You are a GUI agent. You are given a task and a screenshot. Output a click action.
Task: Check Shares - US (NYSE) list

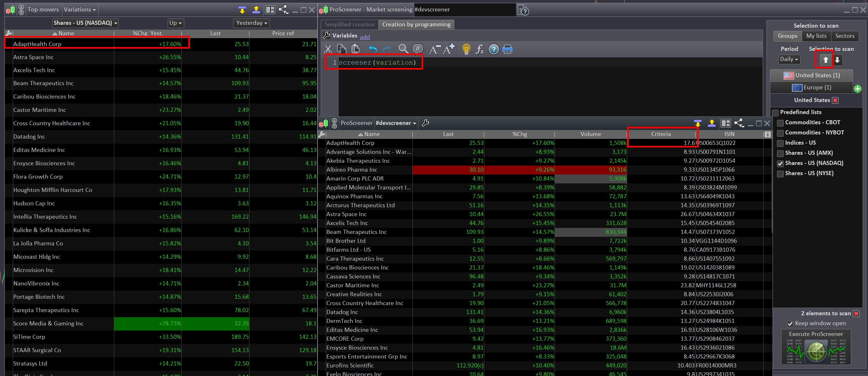780,174
